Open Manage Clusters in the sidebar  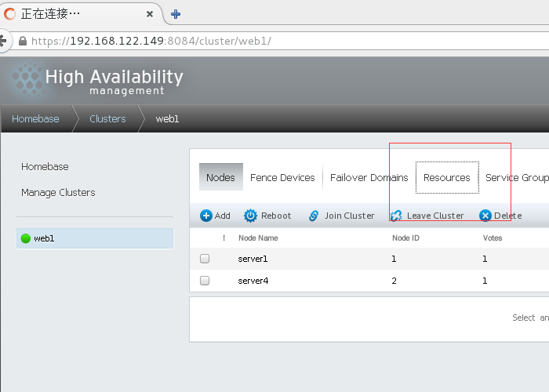pyautogui.click(x=58, y=193)
